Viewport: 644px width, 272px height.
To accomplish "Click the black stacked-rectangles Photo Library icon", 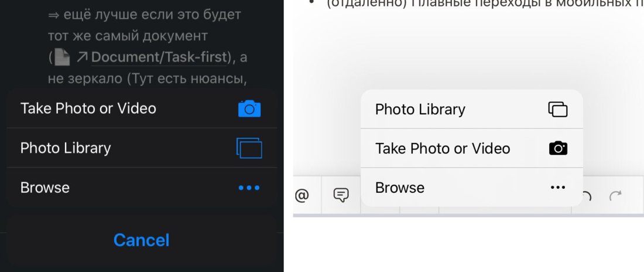I will pyautogui.click(x=558, y=110).
